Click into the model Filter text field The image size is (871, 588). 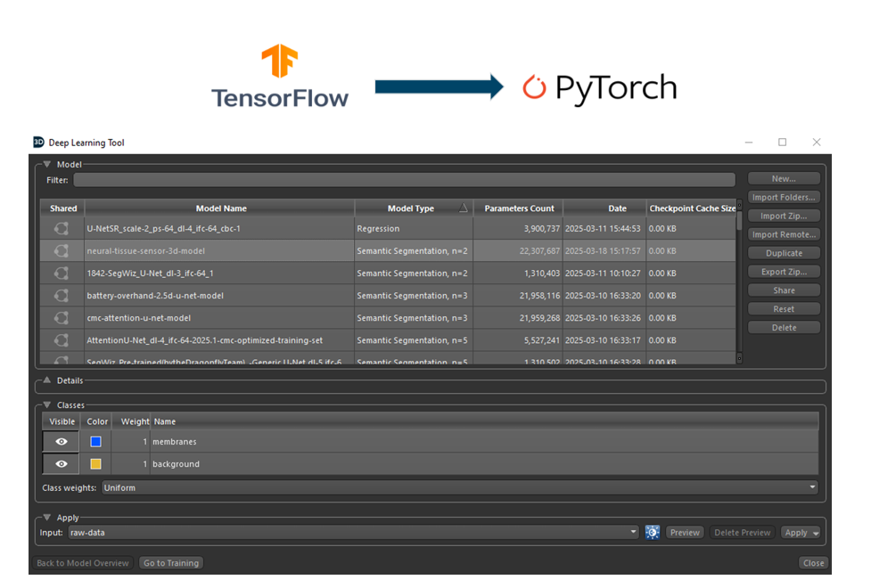click(x=404, y=180)
